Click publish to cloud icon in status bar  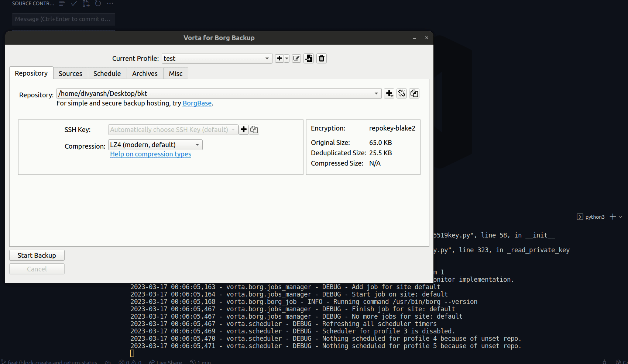point(108,362)
